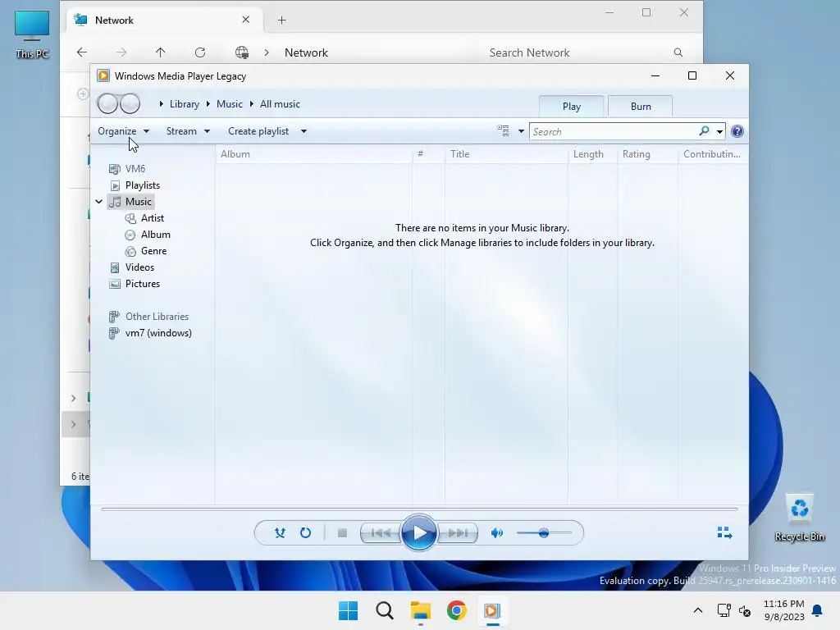This screenshot has width=840, height=630.
Task: Launch Google Chrome from the taskbar
Action: tap(457, 610)
